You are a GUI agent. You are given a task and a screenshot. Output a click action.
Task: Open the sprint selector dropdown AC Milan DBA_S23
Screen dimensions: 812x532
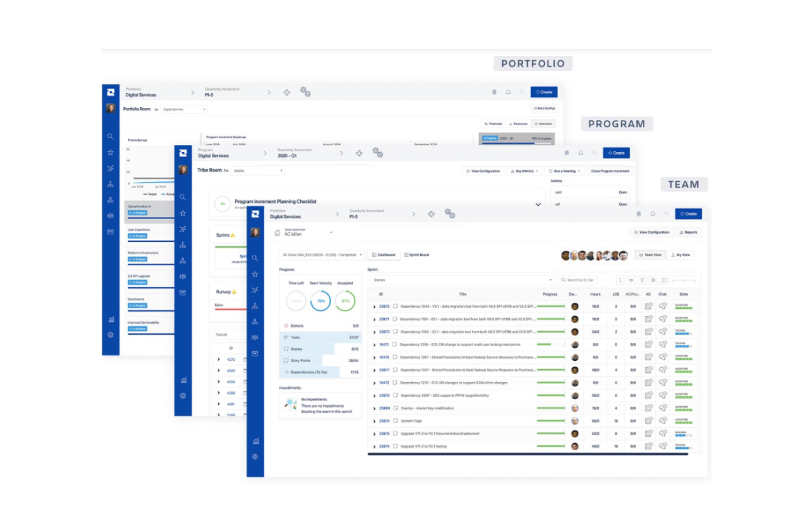tap(322, 255)
